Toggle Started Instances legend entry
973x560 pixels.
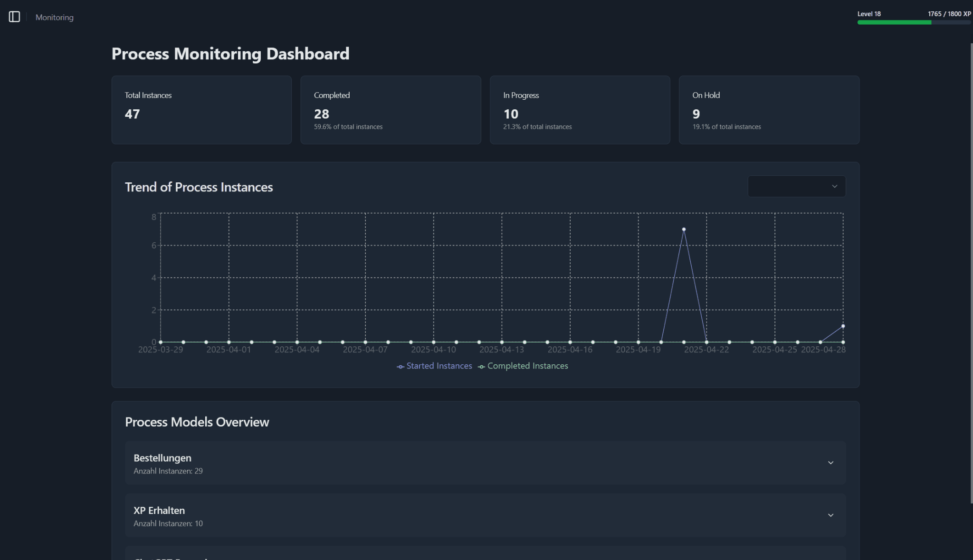[x=434, y=366]
